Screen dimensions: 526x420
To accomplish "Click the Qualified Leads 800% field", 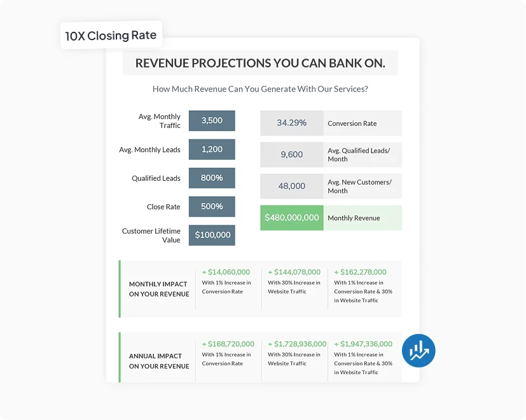I will pos(211,178).
